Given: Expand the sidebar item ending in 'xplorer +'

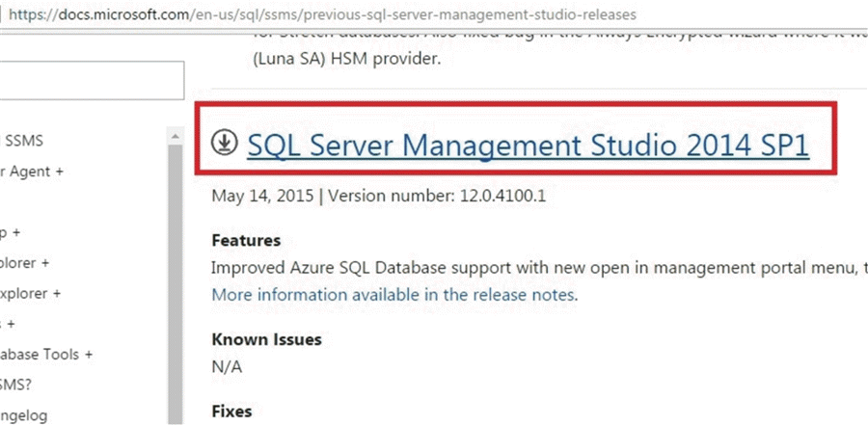Looking at the screenshot, I should point(31,293).
